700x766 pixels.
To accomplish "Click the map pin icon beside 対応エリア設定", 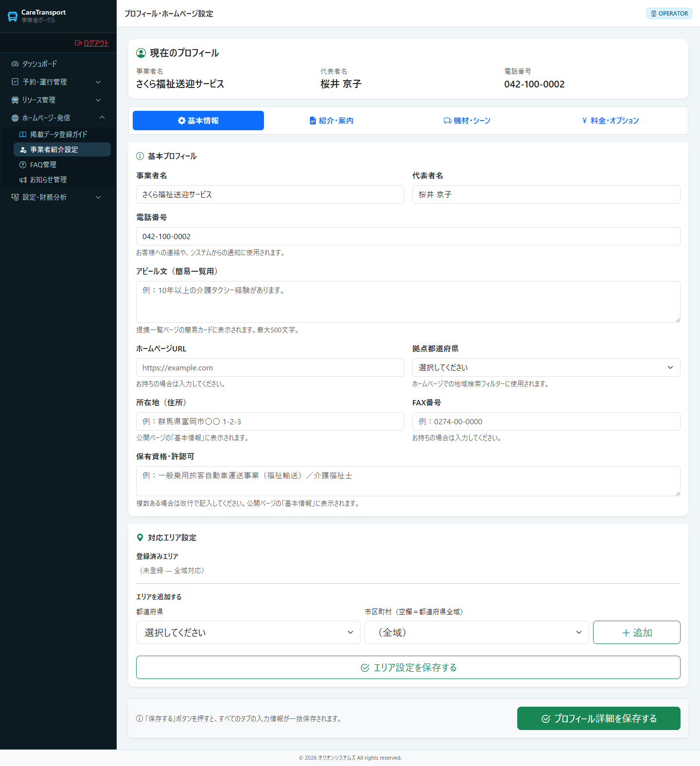I will coord(140,538).
